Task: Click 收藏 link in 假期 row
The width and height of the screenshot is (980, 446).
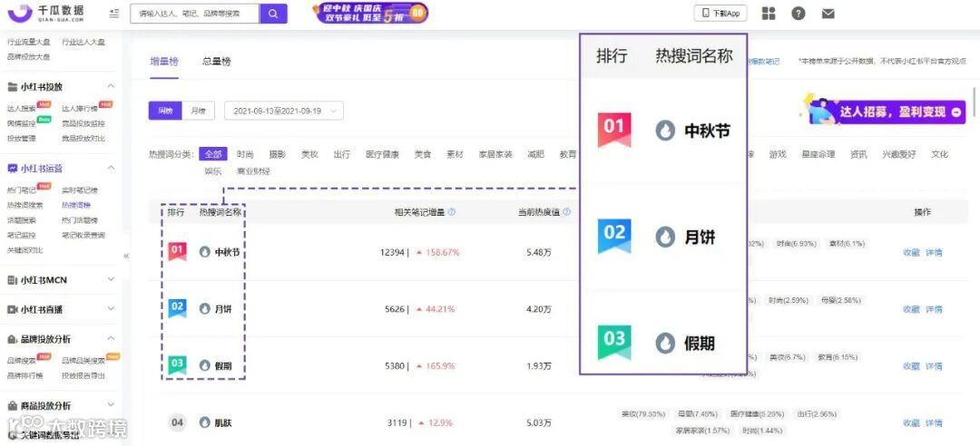Action: [x=911, y=366]
